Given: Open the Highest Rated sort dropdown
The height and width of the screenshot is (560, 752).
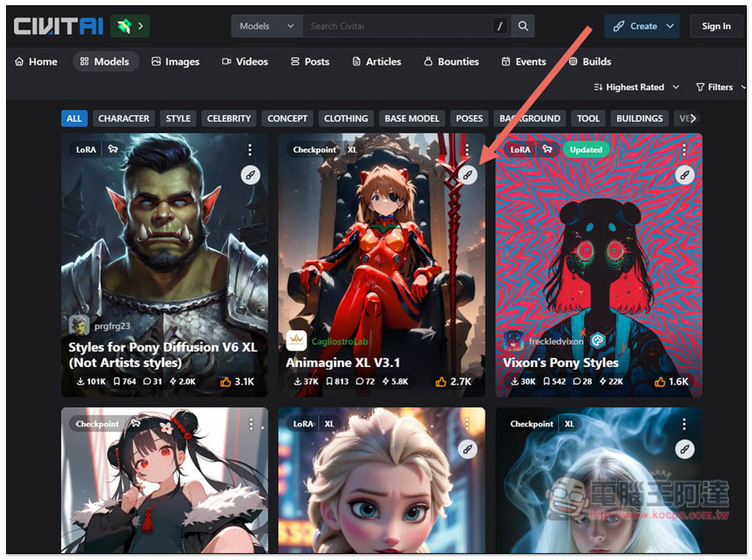Looking at the screenshot, I should point(636,87).
